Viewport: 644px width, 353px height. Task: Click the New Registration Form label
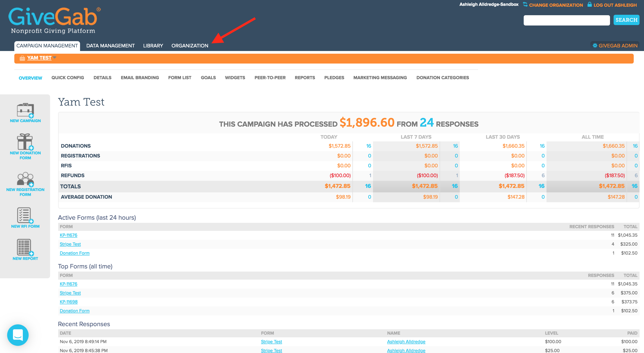25,192
